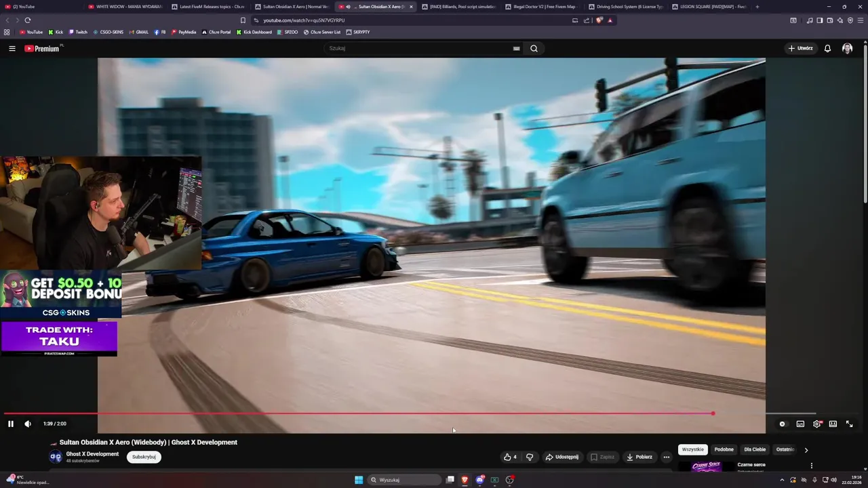Switch to Latest FiveM Releases topics tab
Image resolution: width=868 pixels, height=488 pixels.
pos(208,7)
